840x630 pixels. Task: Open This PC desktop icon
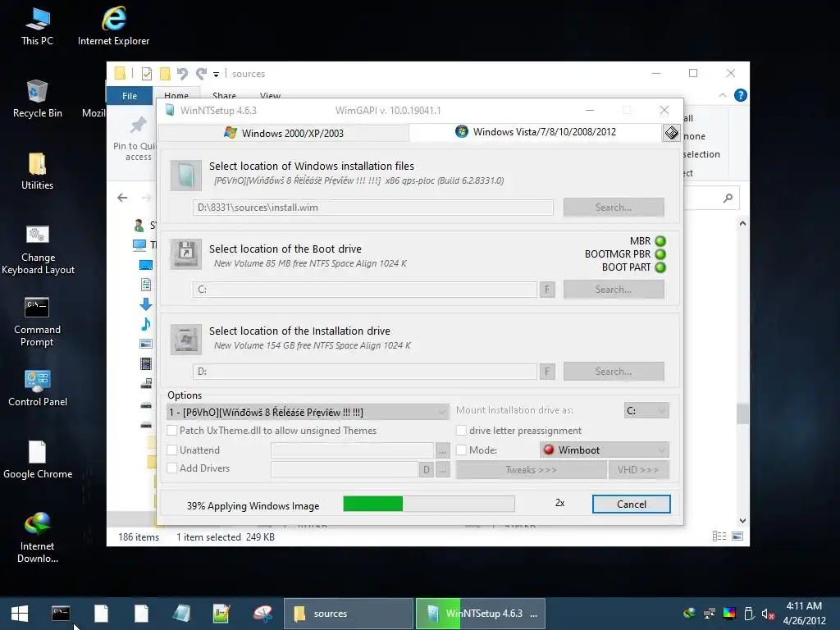click(37, 25)
